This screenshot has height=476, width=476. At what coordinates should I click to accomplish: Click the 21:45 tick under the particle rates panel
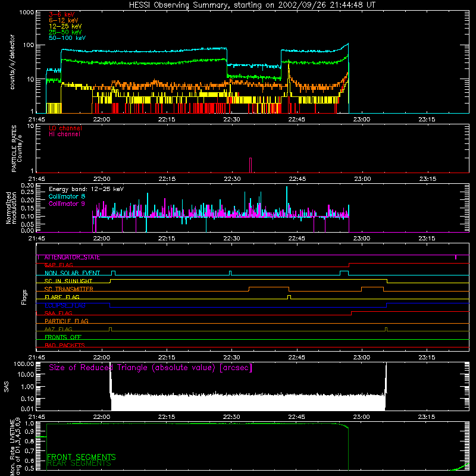(x=36, y=179)
